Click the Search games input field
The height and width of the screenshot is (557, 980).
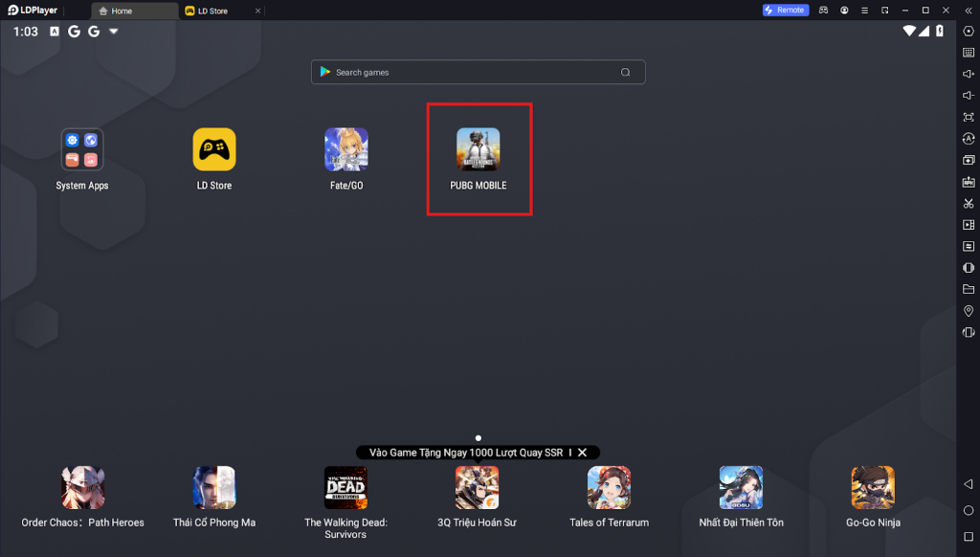[x=479, y=72]
